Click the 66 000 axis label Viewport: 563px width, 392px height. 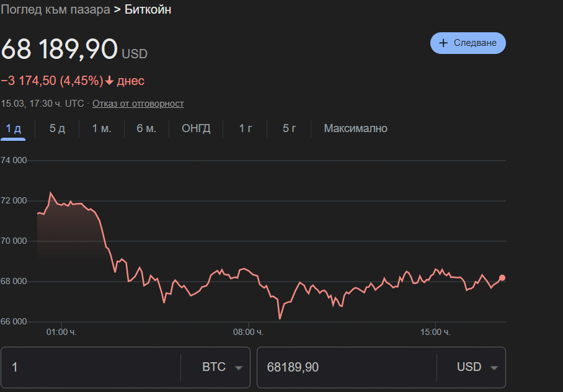pyautogui.click(x=14, y=321)
